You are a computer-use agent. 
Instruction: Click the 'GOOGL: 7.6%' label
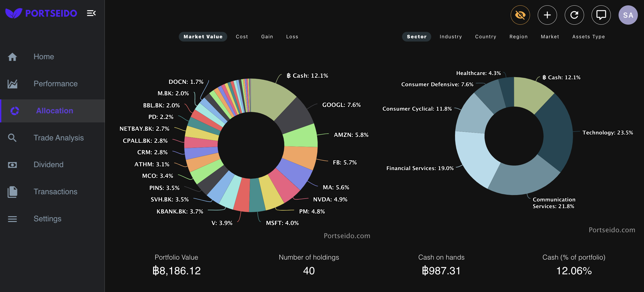pos(341,105)
